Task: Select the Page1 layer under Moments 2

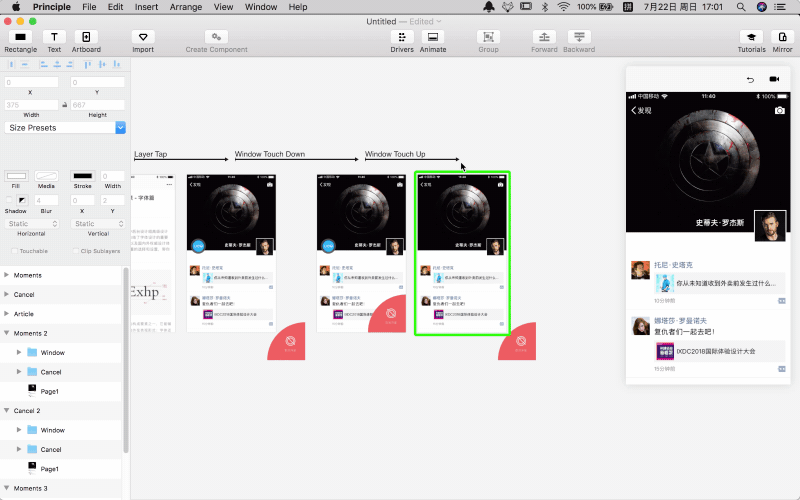Action: [x=49, y=391]
